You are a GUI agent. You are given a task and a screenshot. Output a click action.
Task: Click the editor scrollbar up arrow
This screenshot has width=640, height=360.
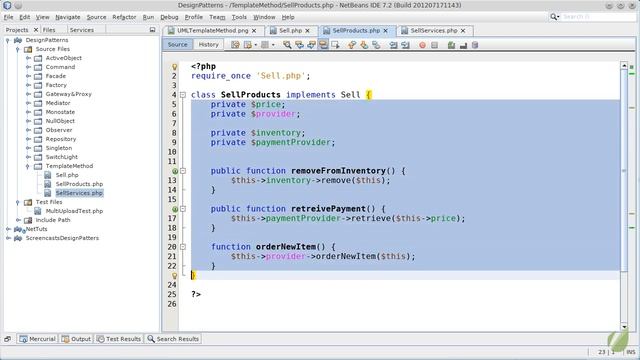coord(624,65)
